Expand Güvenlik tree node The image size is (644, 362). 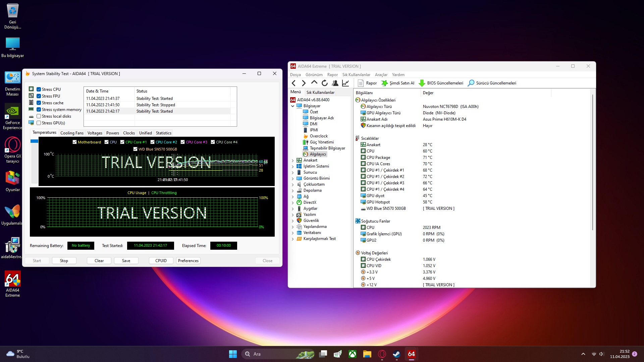292,221
